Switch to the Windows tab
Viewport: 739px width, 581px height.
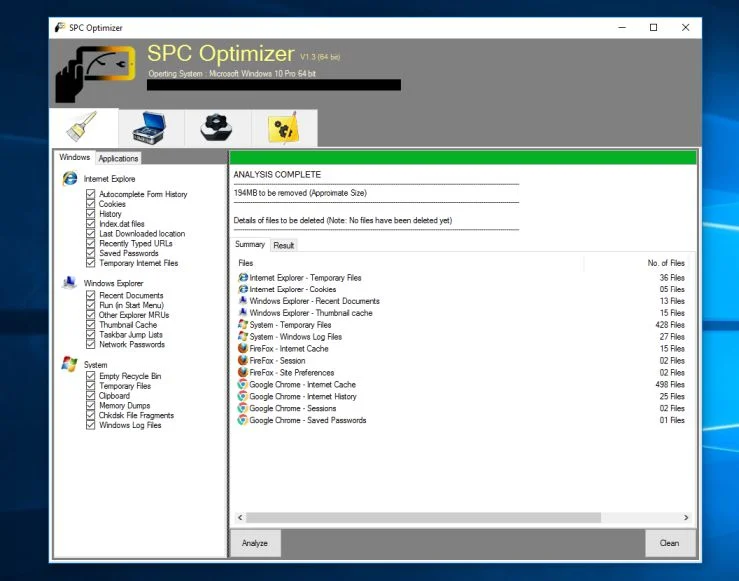[x=74, y=157]
